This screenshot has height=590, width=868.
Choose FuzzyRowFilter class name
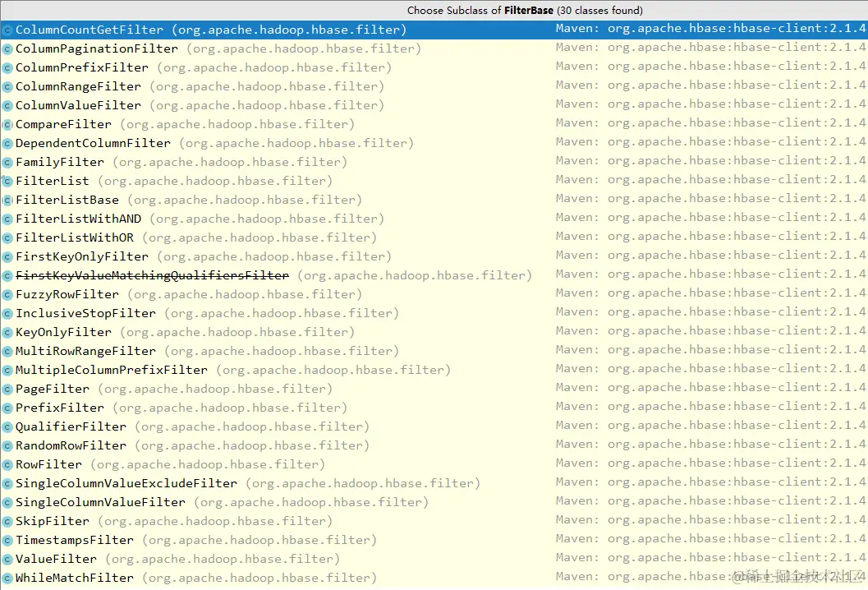coord(67,294)
